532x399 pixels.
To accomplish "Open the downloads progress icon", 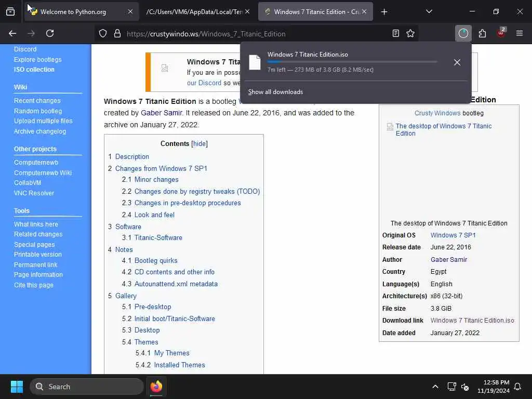I will [x=463, y=33].
